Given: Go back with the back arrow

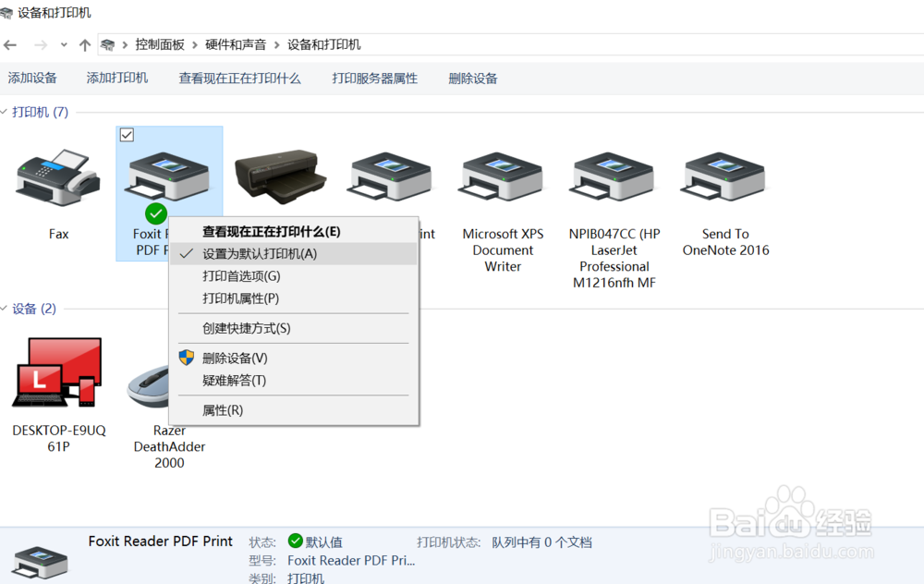Looking at the screenshot, I should pos(10,44).
